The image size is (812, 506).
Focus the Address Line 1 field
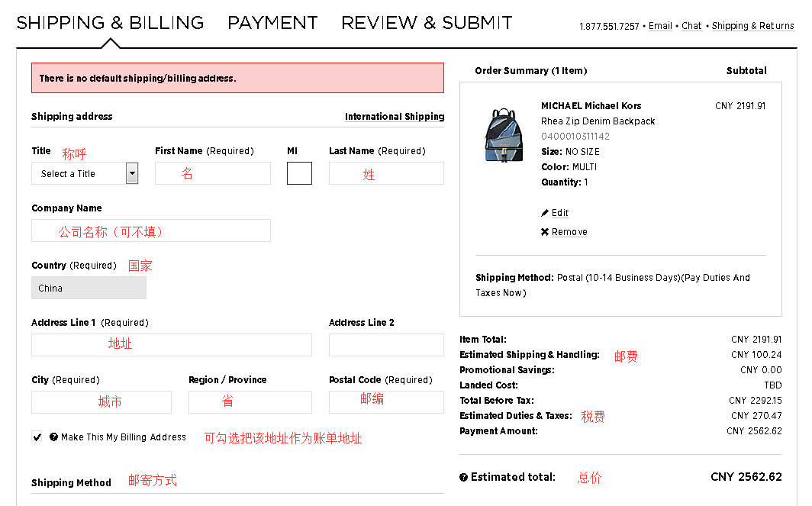coord(172,345)
